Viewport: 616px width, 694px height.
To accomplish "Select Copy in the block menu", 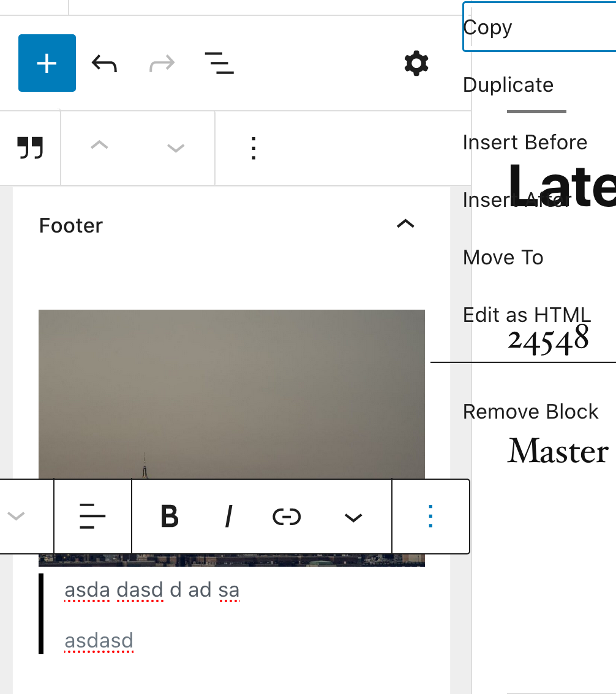I will click(539, 26).
